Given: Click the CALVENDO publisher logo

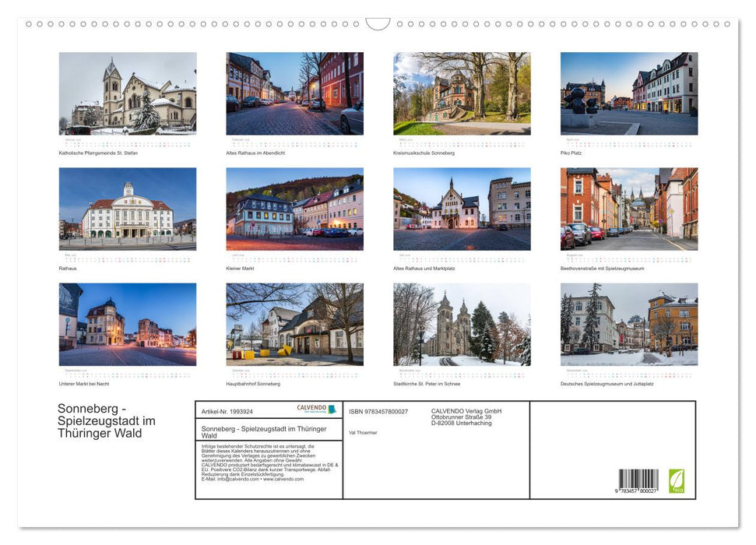Looking at the screenshot, I should pyautogui.click(x=316, y=410).
